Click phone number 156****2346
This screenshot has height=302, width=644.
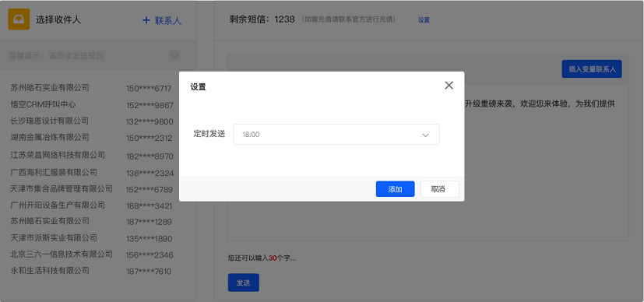pos(150,255)
